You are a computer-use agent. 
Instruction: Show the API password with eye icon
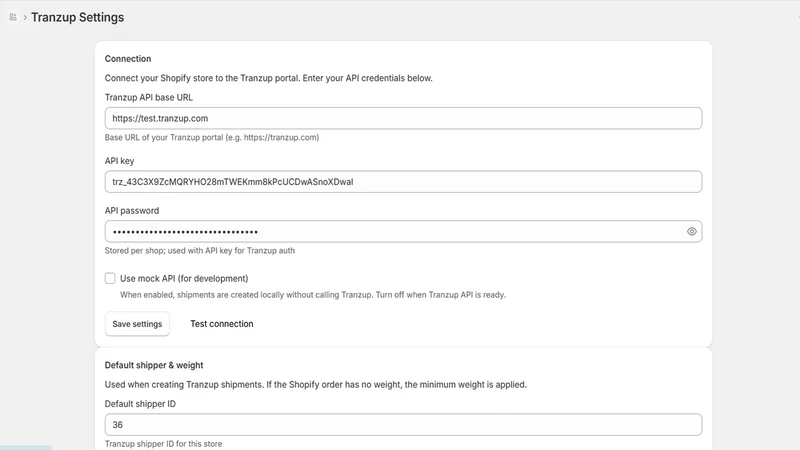691,232
